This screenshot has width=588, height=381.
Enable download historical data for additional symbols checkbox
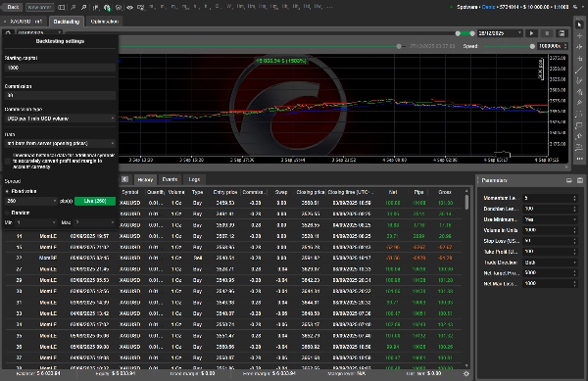coord(8,161)
